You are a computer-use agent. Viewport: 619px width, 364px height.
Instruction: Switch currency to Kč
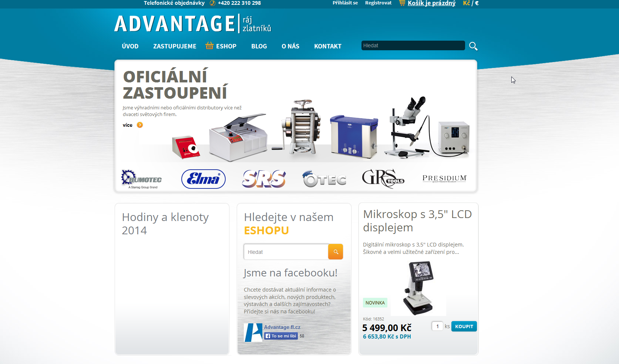(x=466, y=3)
